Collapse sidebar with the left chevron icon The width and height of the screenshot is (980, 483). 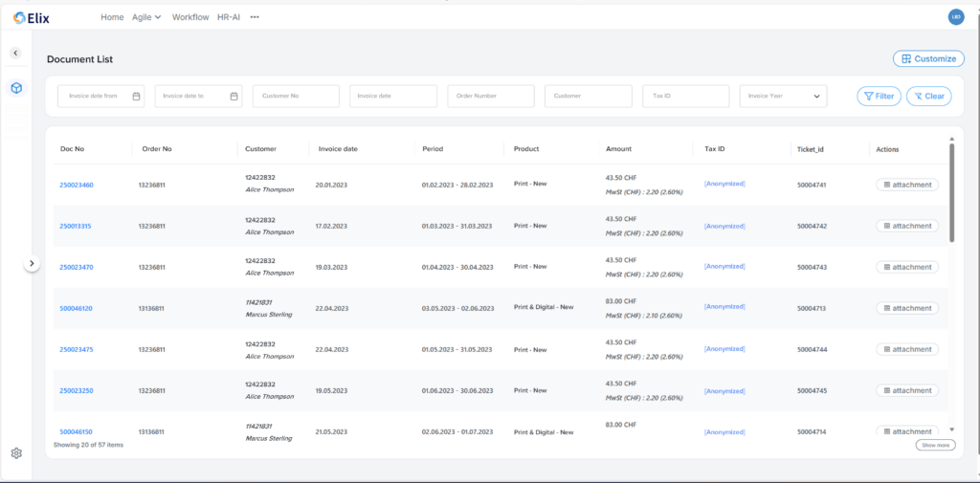point(16,53)
